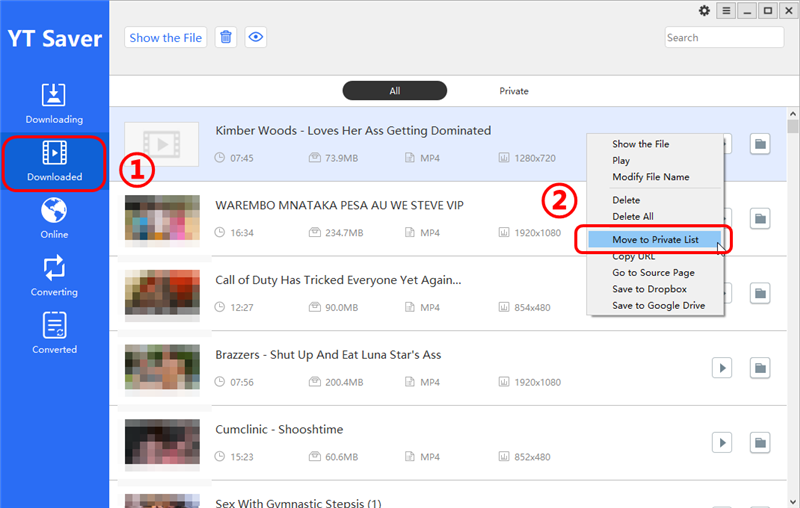Image resolution: width=800 pixels, height=508 pixels.
Task: Click the YT Saver logo text
Action: pyautogui.click(x=54, y=39)
